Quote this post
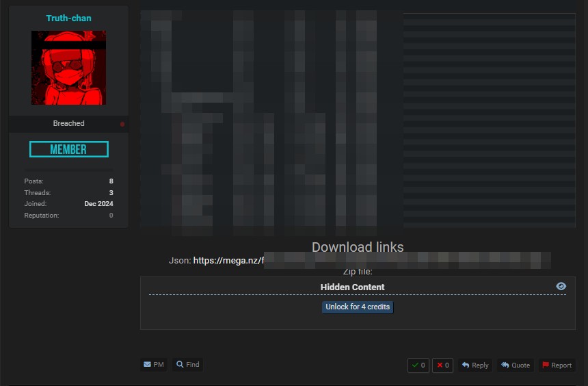The image size is (588, 386). pos(515,365)
